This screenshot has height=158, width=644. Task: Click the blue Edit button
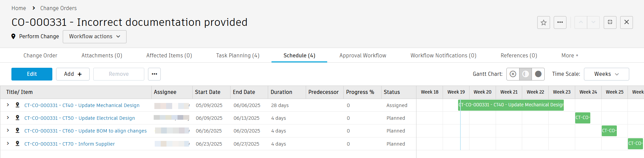(x=32, y=74)
